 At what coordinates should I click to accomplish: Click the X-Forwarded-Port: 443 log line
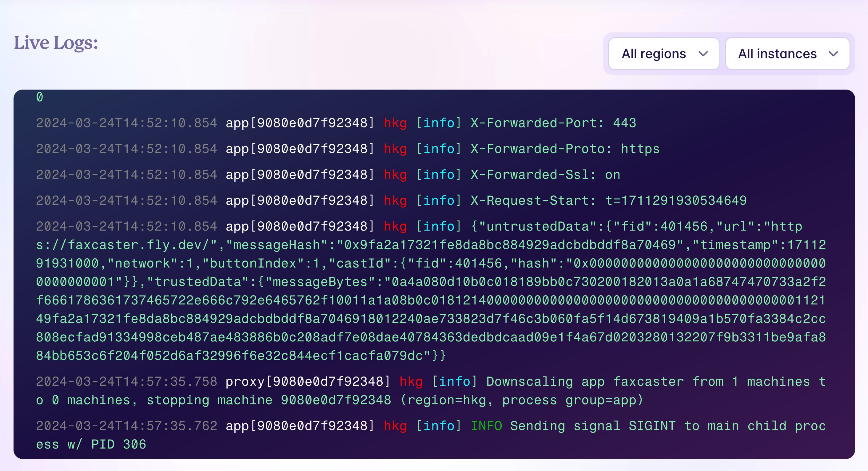336,123
